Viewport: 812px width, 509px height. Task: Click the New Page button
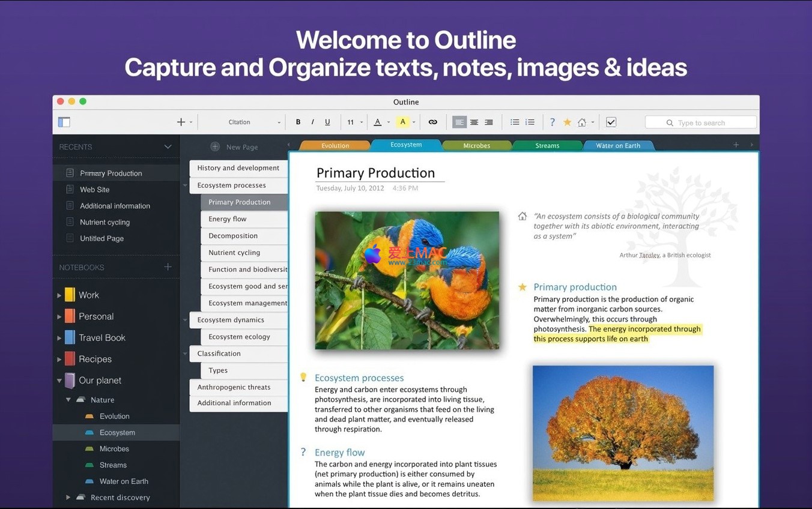(234, 147)
